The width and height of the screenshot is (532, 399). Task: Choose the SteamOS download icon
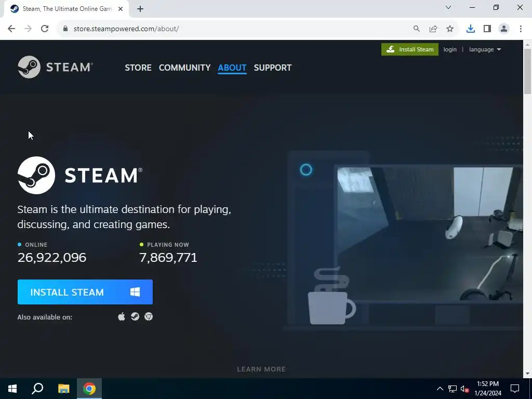(135, 316)
